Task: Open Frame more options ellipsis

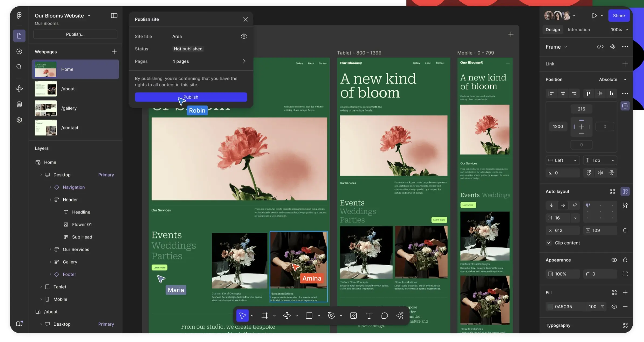Action: [x=625, y=47]
